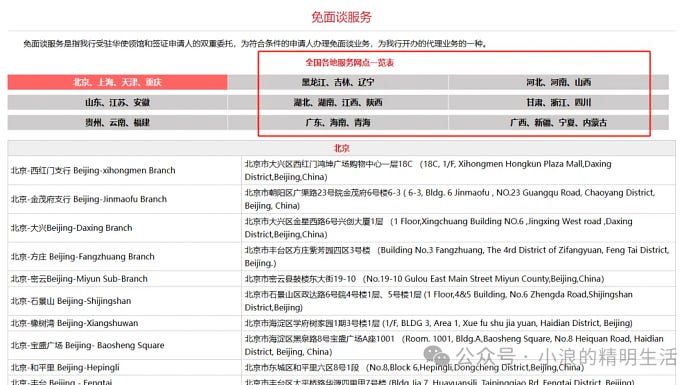Click the 免面谈服务 page heading

[x=342, y=17]
